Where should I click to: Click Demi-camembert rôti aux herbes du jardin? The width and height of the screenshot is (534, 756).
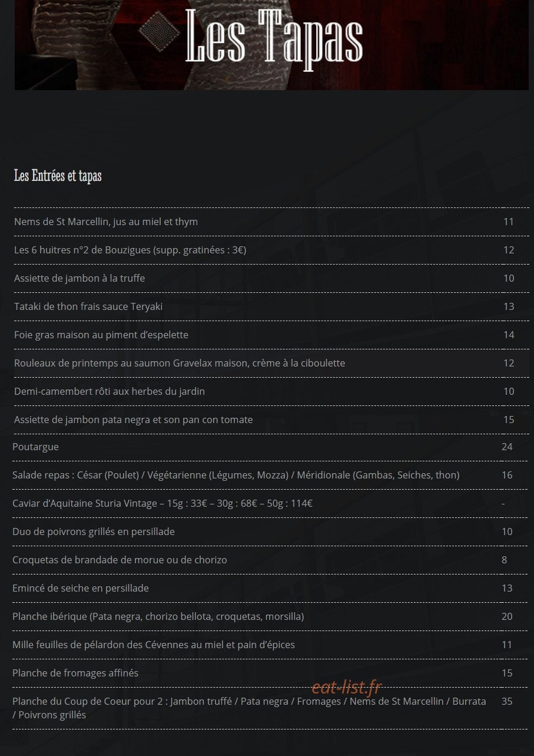(110, 391)
